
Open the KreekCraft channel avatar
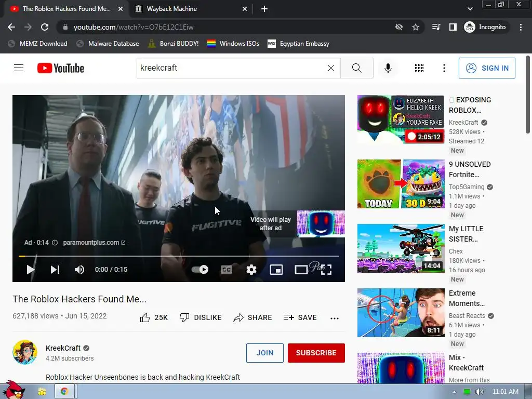click(25, 352)
